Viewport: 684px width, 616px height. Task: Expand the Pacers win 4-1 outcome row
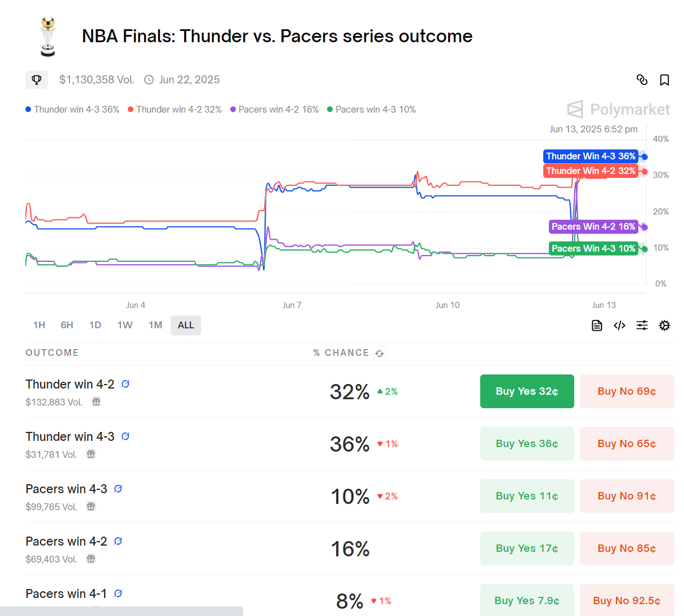[66, 594]
